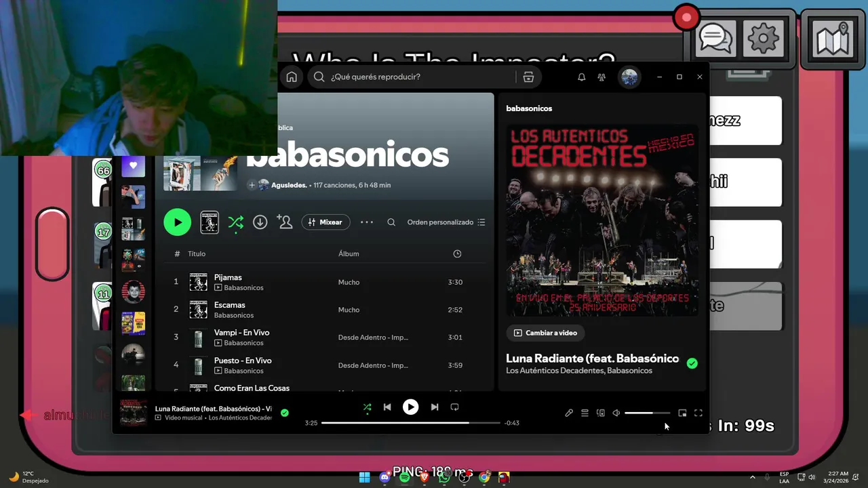Connect to a device icon
Viewport: 868px width, 488px height.
click(600, 413)
